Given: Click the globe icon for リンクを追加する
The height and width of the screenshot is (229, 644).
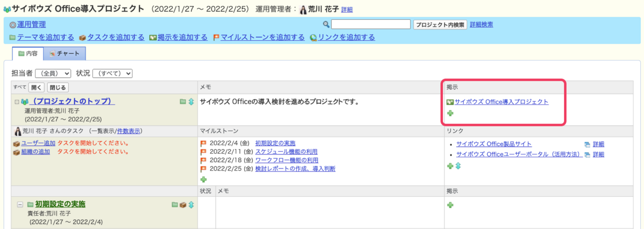Looking at the screenshot, I should click(x=313, y=38).
